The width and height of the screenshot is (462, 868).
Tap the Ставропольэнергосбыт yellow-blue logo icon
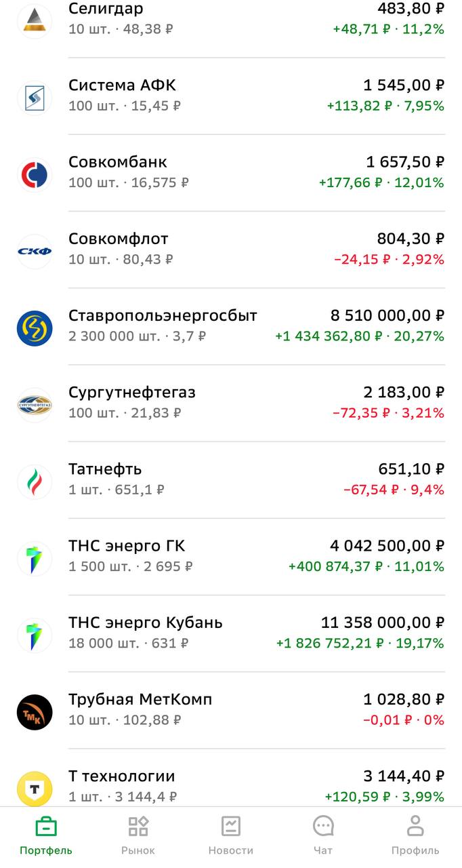click(x=34, y=328)
